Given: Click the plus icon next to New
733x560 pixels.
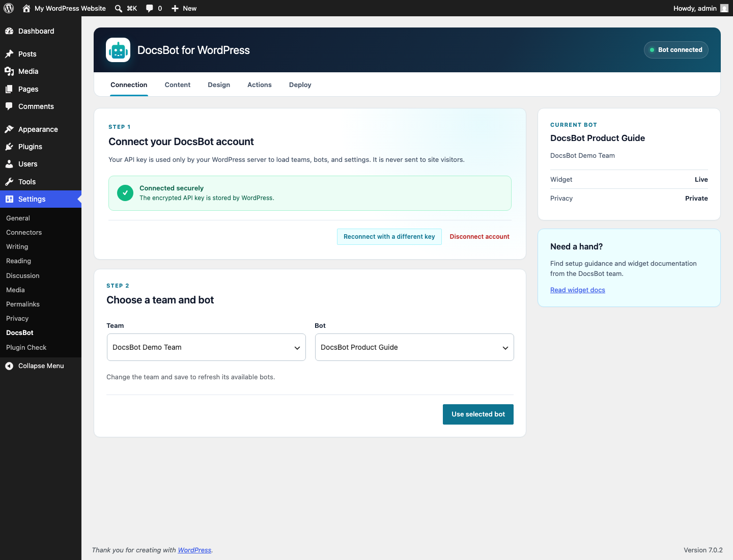Looking at the screenshot, I should (175, 8).
